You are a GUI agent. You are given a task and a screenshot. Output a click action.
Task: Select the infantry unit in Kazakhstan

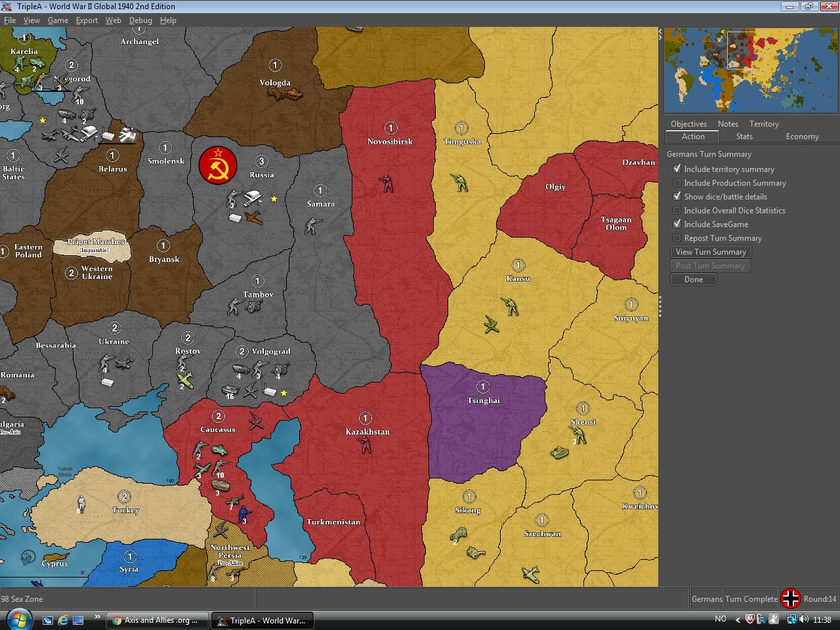point(365,446)
